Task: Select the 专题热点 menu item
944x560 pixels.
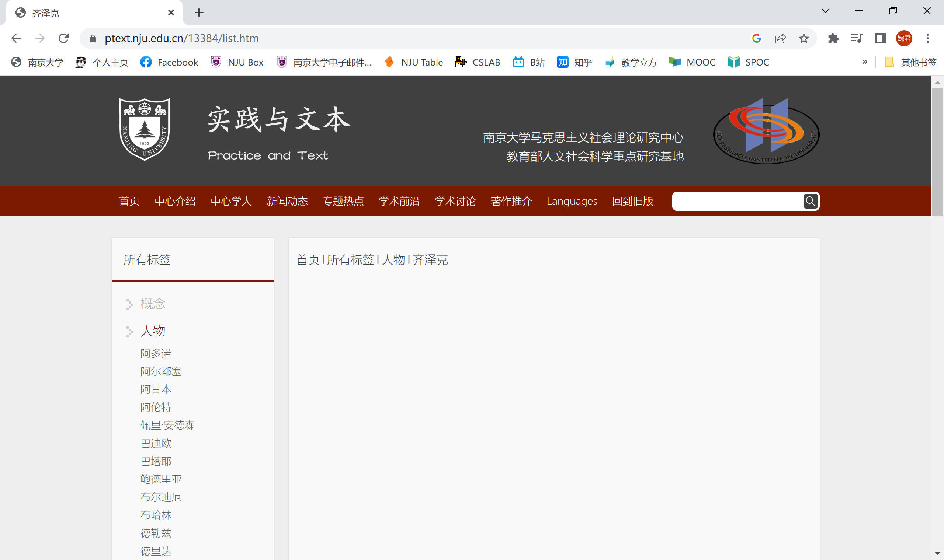Action: 343,201
